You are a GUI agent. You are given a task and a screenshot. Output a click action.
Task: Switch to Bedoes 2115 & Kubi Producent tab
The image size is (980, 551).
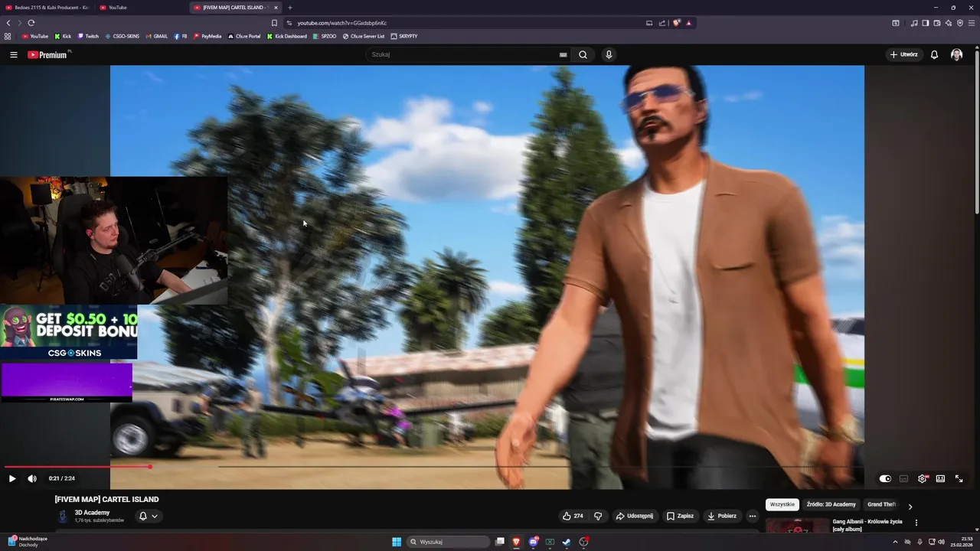(46, 8)
